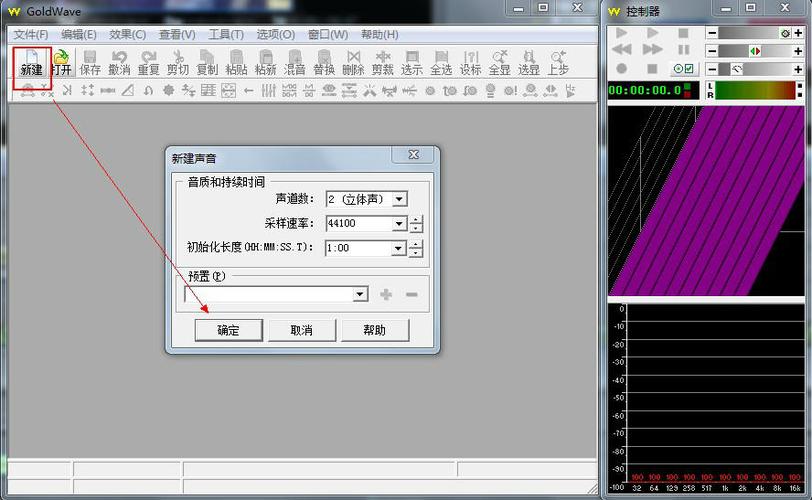
Task: Click the balance slider minus button
Action: tap(712, 51)
